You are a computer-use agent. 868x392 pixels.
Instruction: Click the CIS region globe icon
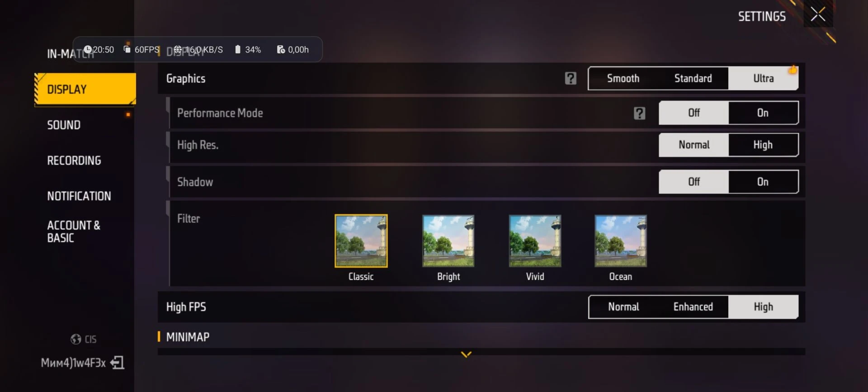75,339
